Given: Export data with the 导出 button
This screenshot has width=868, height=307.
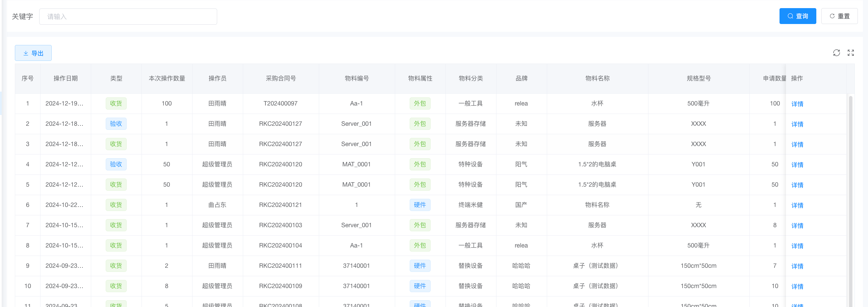Looking at the screenshot, I should [33, 53].
